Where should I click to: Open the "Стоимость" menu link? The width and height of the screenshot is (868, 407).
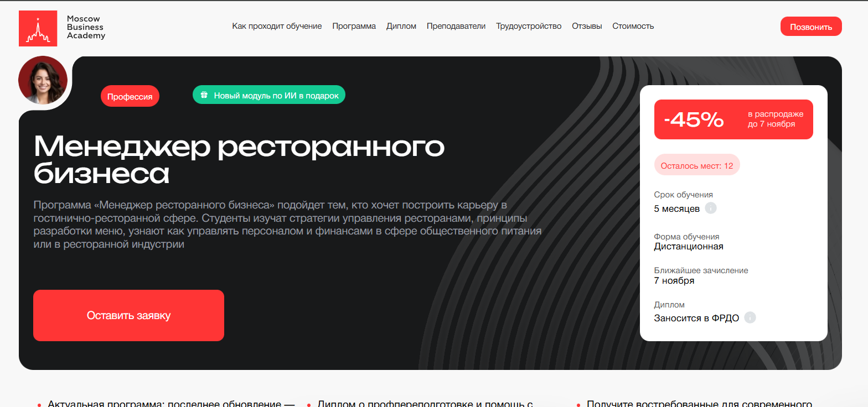coord(633,26)
